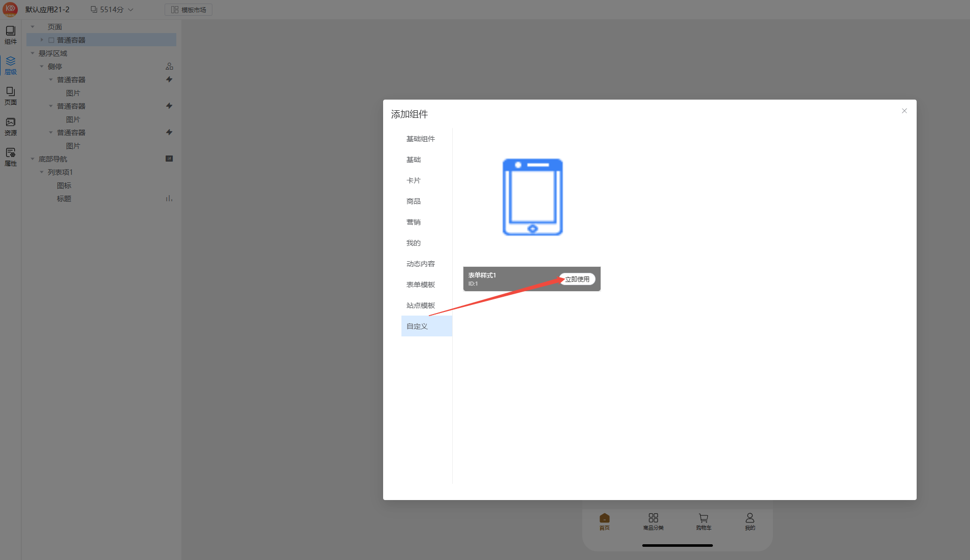The width and height of the screenshot is (970, 560).
Task: Collapse the 悬浮区域 tree node
Action: pyautogui.click(x=33, y=53)
